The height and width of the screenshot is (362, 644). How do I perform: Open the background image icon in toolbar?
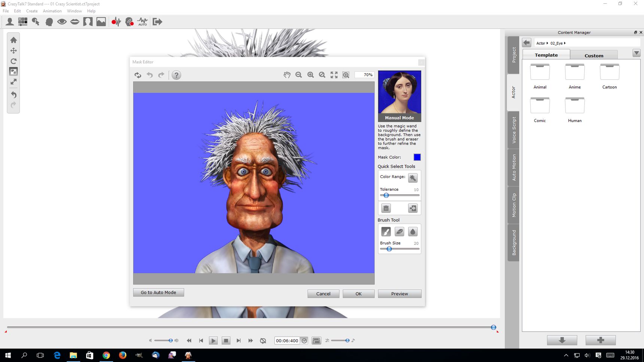[x=101, y=22]
